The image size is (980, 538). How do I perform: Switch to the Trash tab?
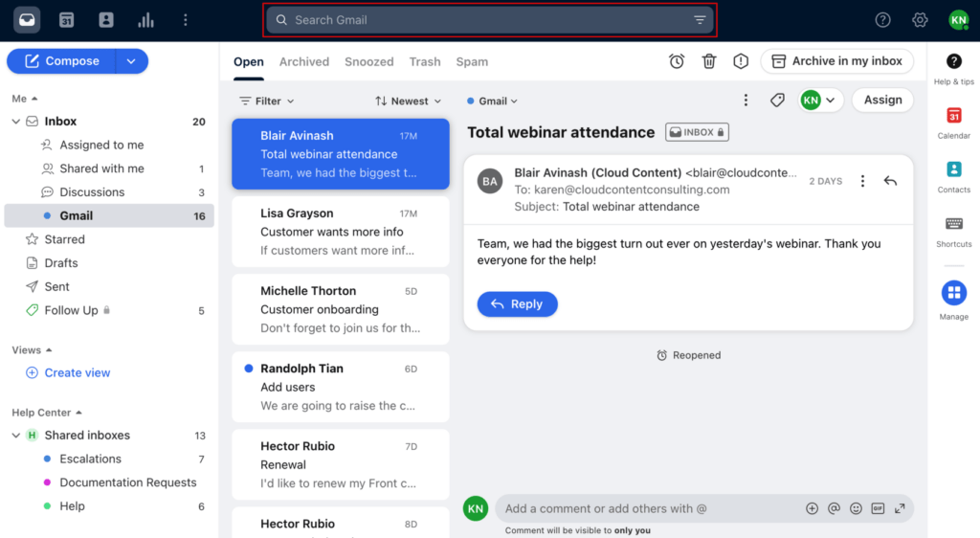point(425,62)
